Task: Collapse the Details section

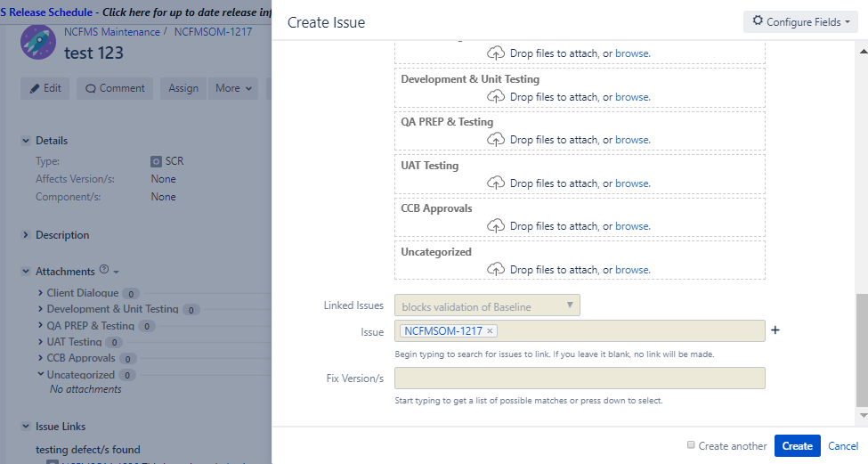Action: pos(26,141)
